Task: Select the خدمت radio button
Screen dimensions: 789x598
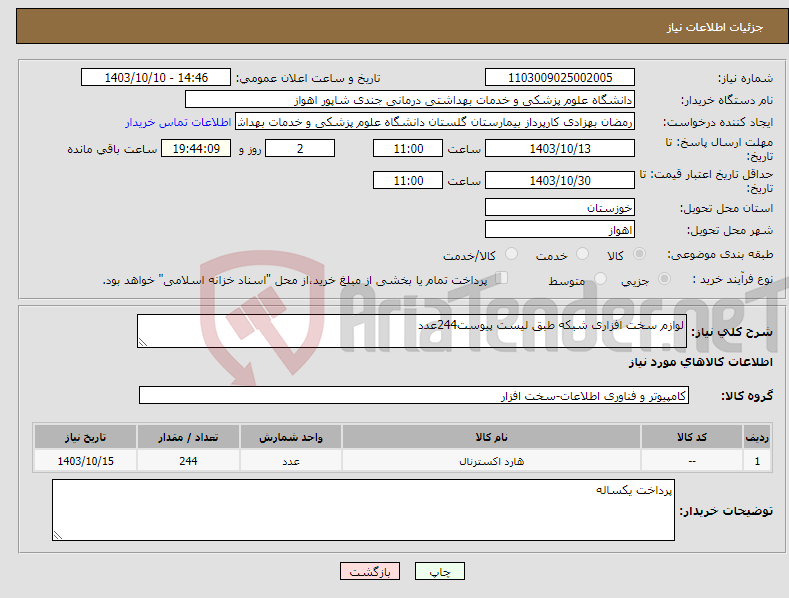Action: pyautogui.click(x=582, y=254)
